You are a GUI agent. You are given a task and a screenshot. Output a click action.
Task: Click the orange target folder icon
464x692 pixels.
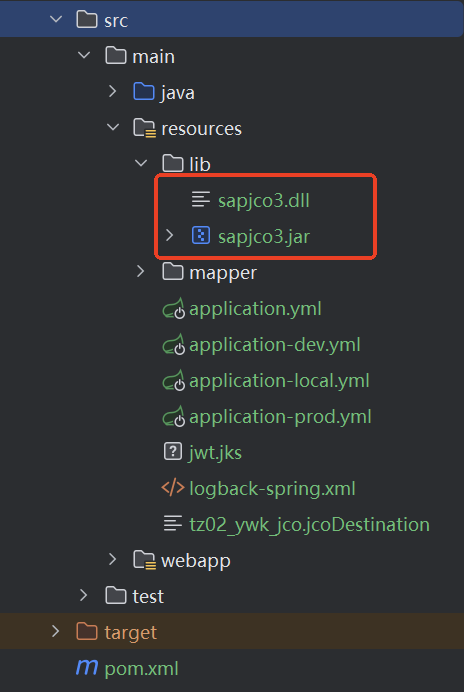(87, 632)
